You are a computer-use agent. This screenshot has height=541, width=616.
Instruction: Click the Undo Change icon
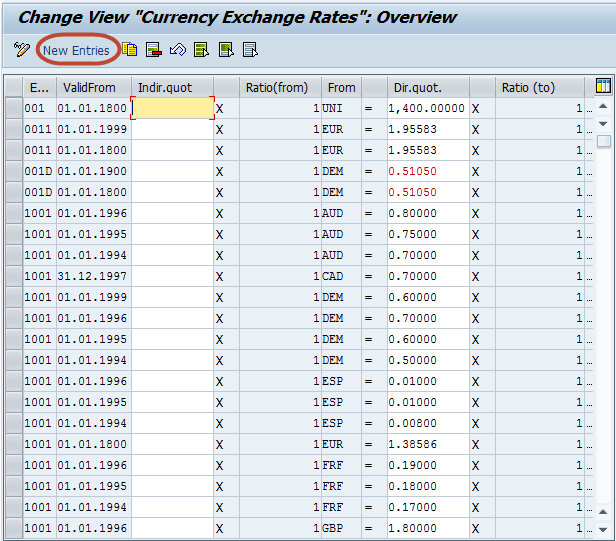(178, 49)
